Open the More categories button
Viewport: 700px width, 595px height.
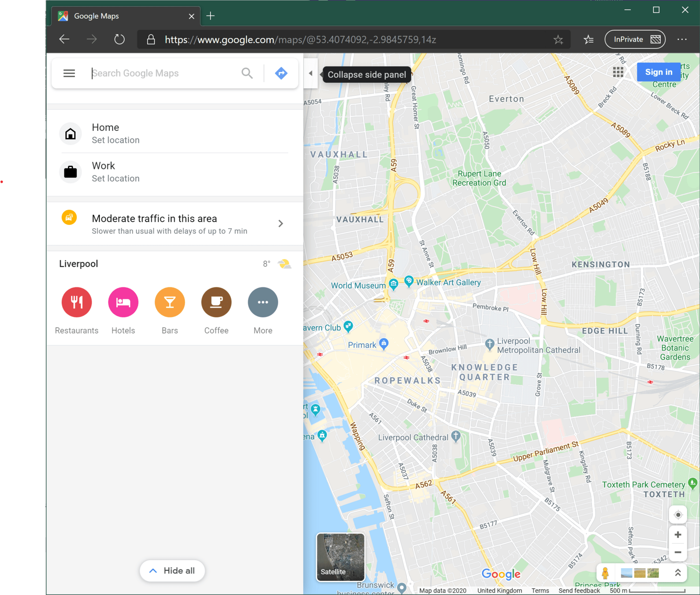[x=263, y=311]
